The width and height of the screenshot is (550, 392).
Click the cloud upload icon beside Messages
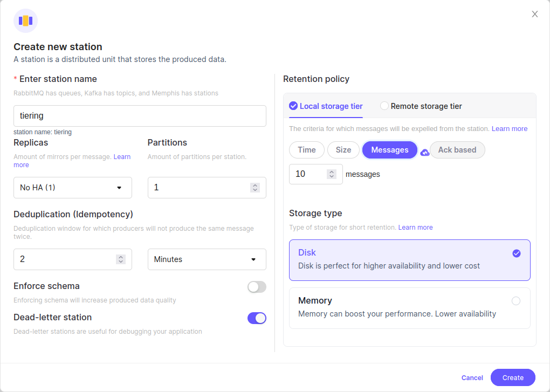425,153
